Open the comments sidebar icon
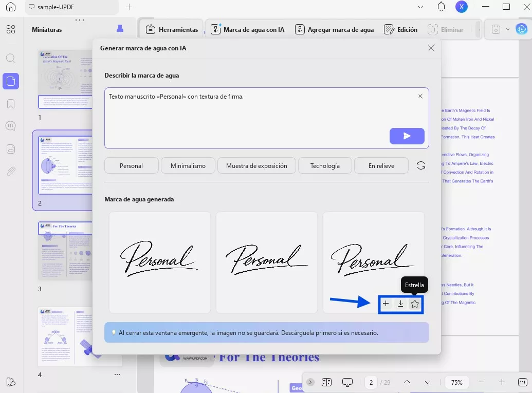Viewport: 532px width, 393px height. [x=11, y=126]
